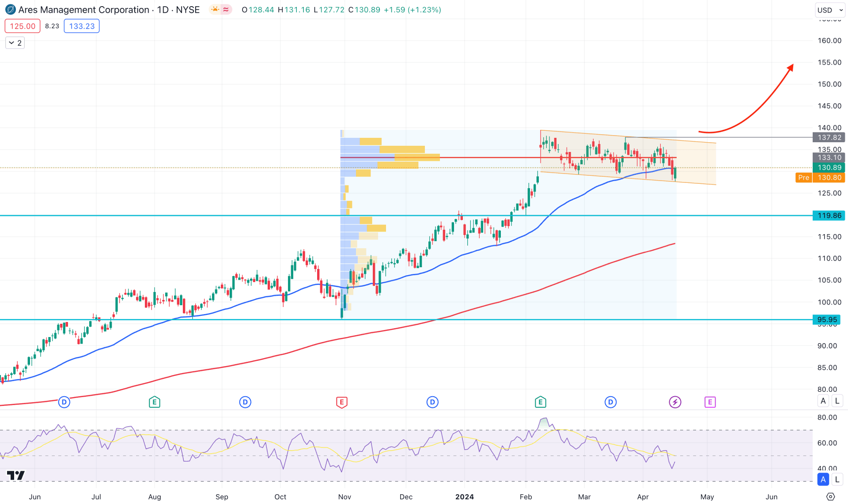Click the TradingView logo
Screen dimensions: 848x504
16,475
